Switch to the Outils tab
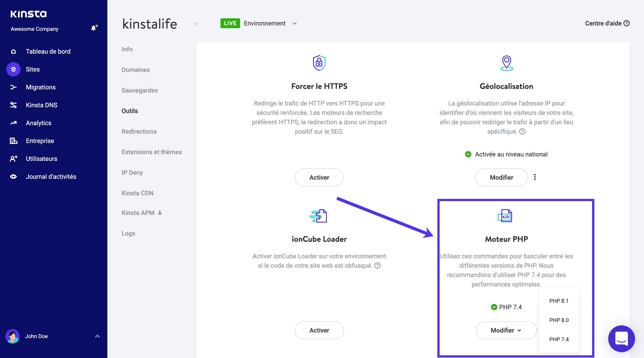This screenshot has height=358, width=644. [x=129, y=111]
